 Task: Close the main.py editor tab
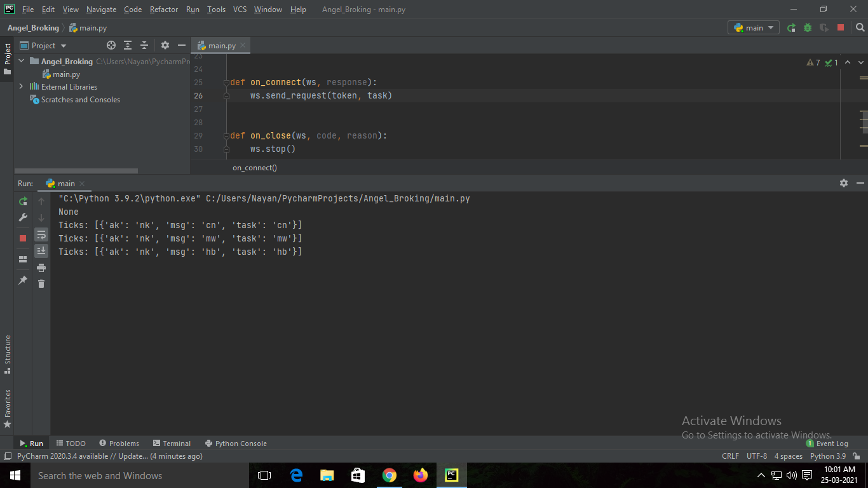(x=243, y=45)
